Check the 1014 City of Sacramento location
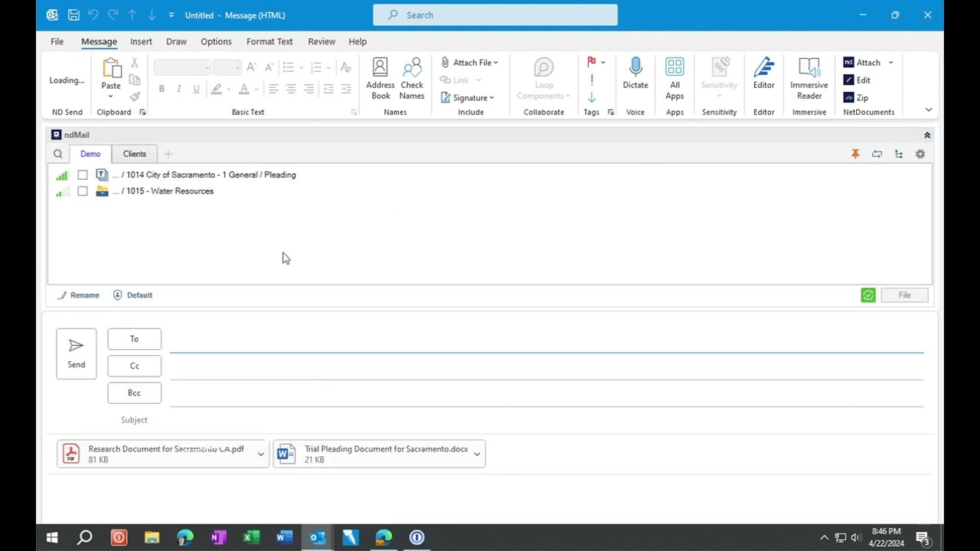 pyautogui.click(x=82, y=175)
